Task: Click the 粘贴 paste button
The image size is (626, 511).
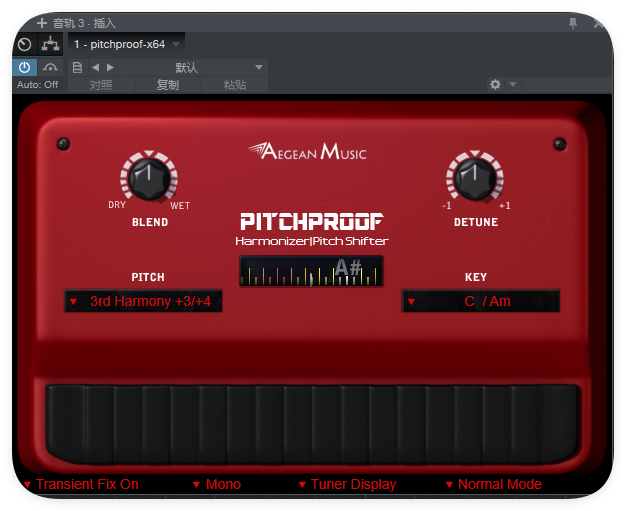Action: (x=235, y=85)
